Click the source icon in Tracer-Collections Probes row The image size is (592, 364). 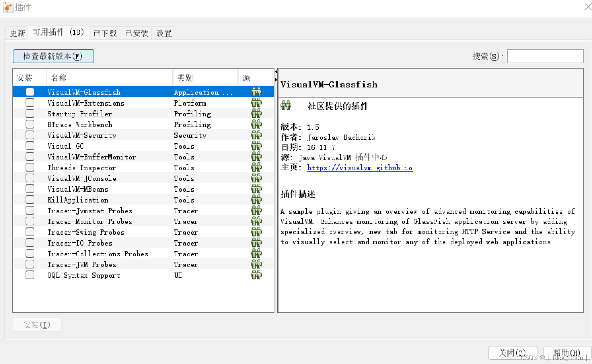click(256, 253)
